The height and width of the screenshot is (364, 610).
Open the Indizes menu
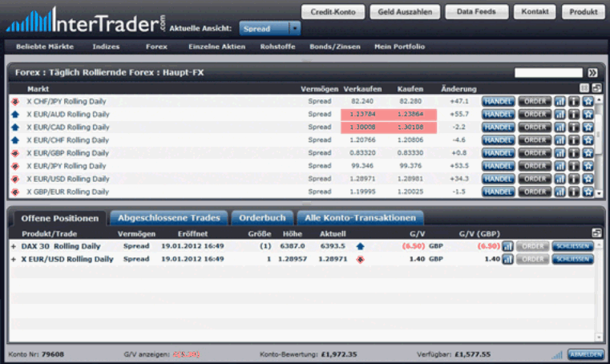pyautogui.click(x=106, y=47)
